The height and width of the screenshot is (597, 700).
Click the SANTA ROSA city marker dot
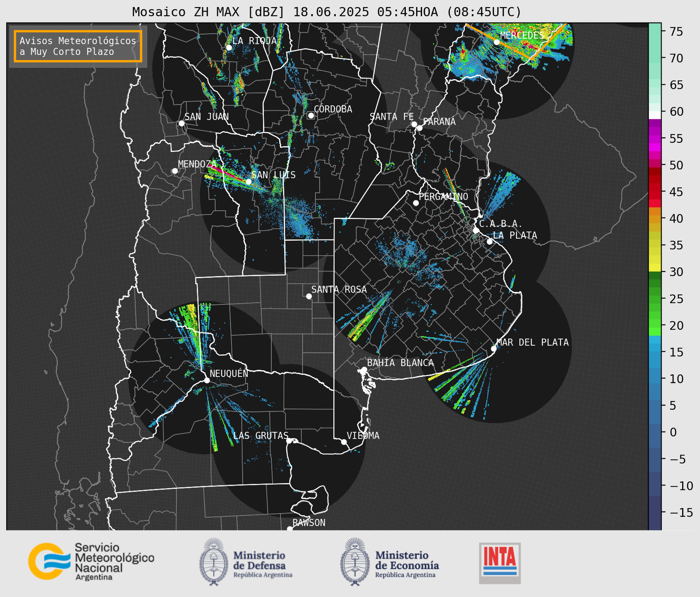309,296
